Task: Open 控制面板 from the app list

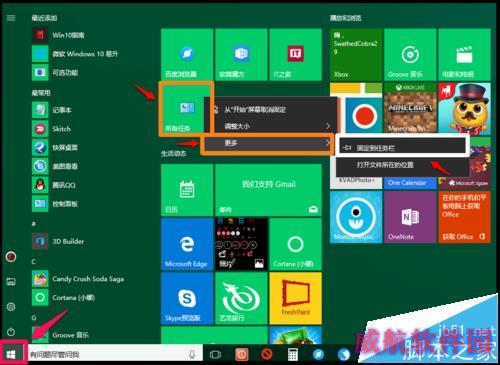Action: click(55, 204)
